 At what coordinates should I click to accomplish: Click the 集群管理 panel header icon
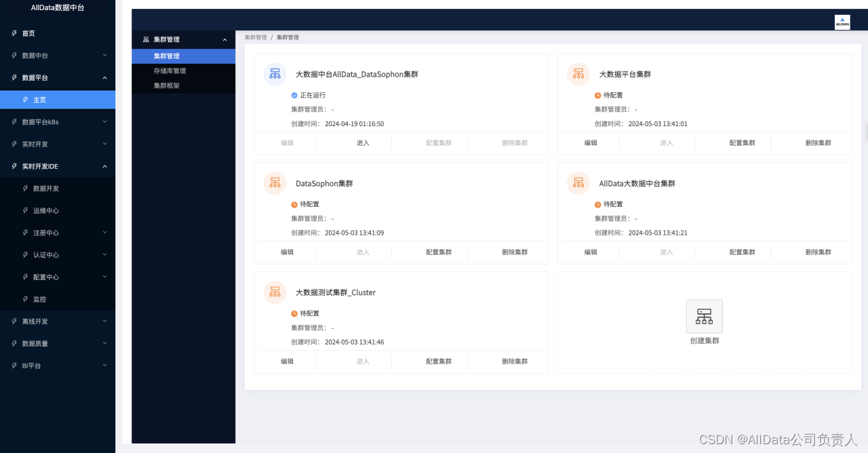[146, 40]
